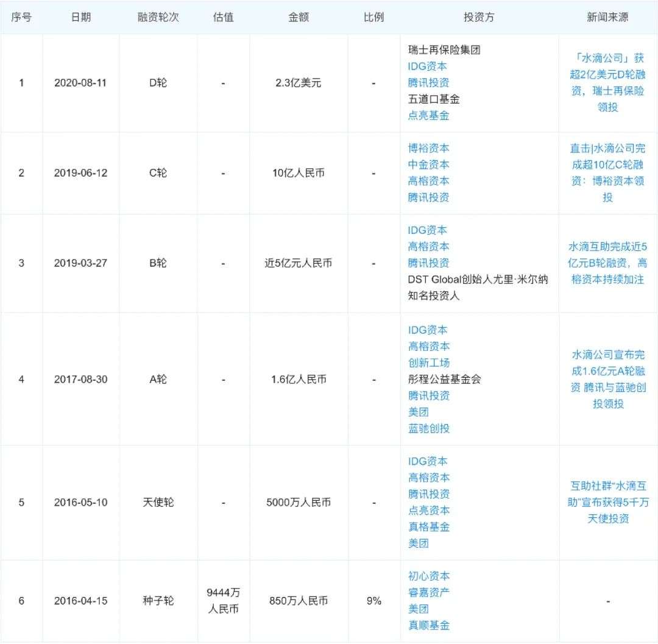The image size is (658, 644).
Task: Select the amount 1.6亿人民币
Action: click(x=299, y=380)
